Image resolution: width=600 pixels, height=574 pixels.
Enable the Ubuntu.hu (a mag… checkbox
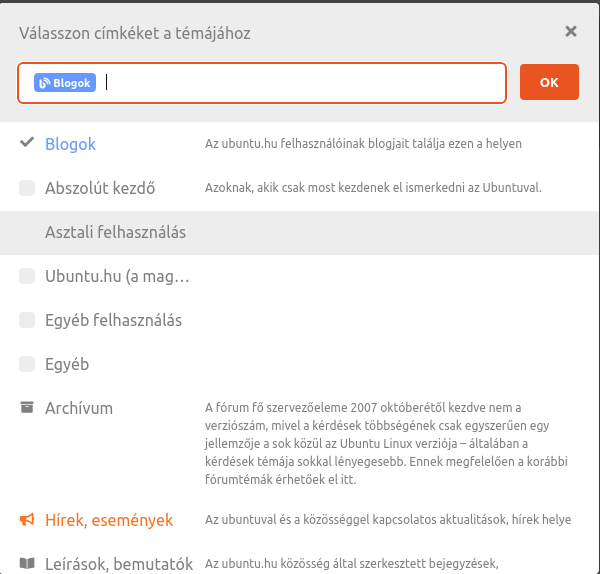click(x=27, y=276)
